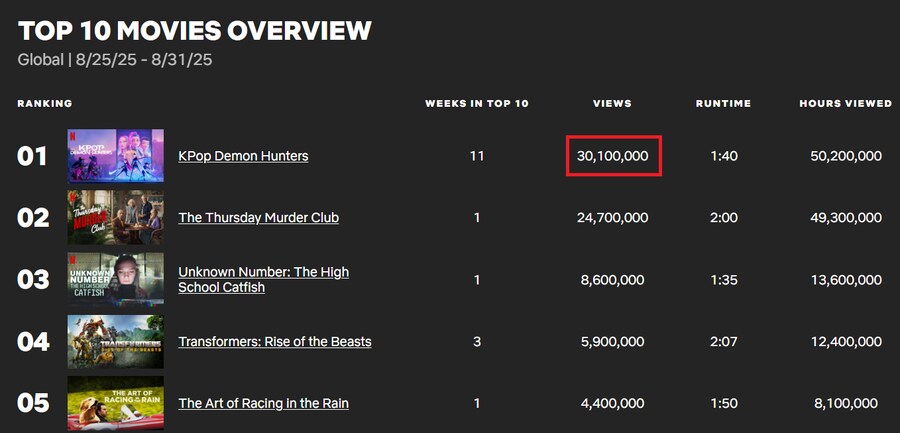This screenshot has height=433, width=900.
Task: Click the 01 ranking number
Action: point(32,156)
